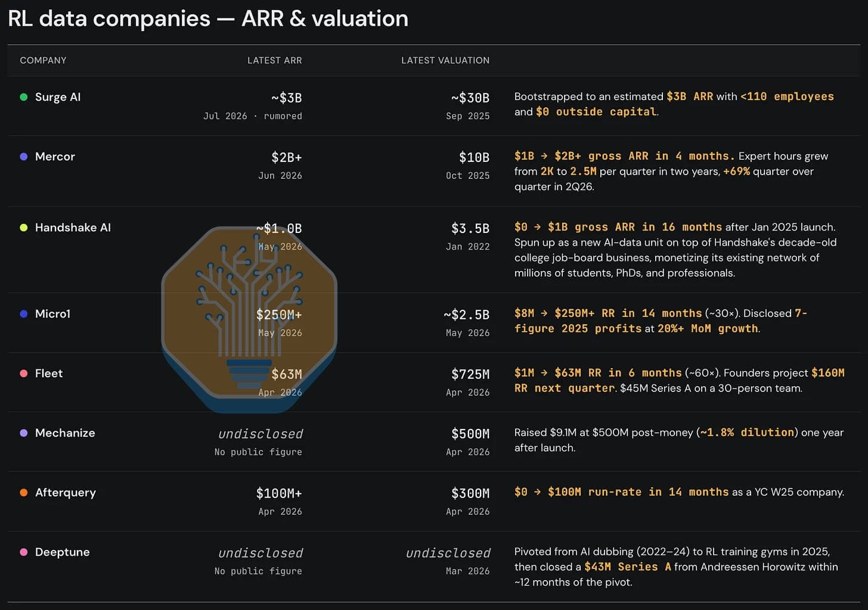Click the '~$2.5B' valuation for Micro1
Image resolution: width=868 pixels, height=610 pixels.
coord(467,315)
